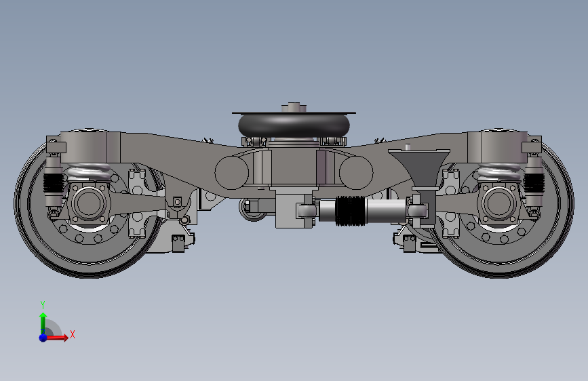The height and width of the screenshot is (381, 588).
Task: Select the blue Z axis ball on triad
Action: 43,338
